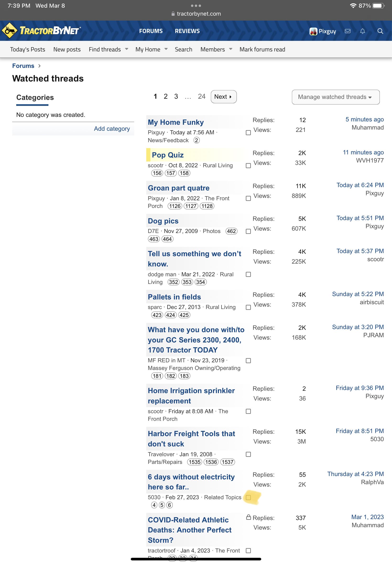Expand the Members menu arrow
The width and height of the screenshot is (392, 564).
click(230, 49)
